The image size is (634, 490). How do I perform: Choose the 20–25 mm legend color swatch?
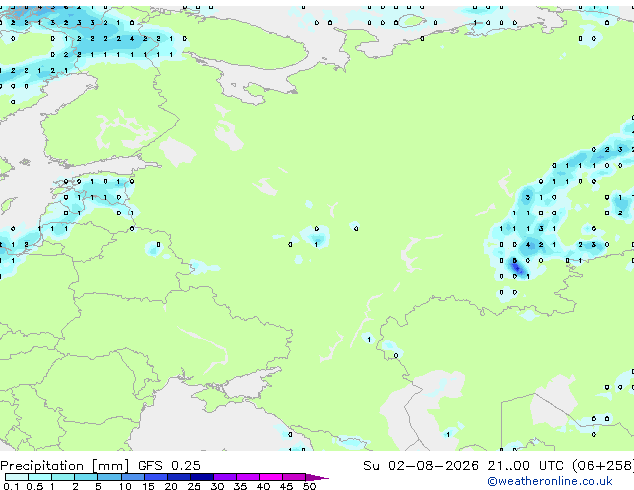179,477
